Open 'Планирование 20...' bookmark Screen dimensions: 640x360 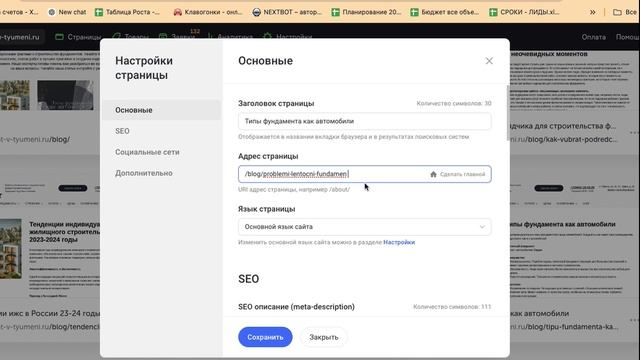click(366, 12)
